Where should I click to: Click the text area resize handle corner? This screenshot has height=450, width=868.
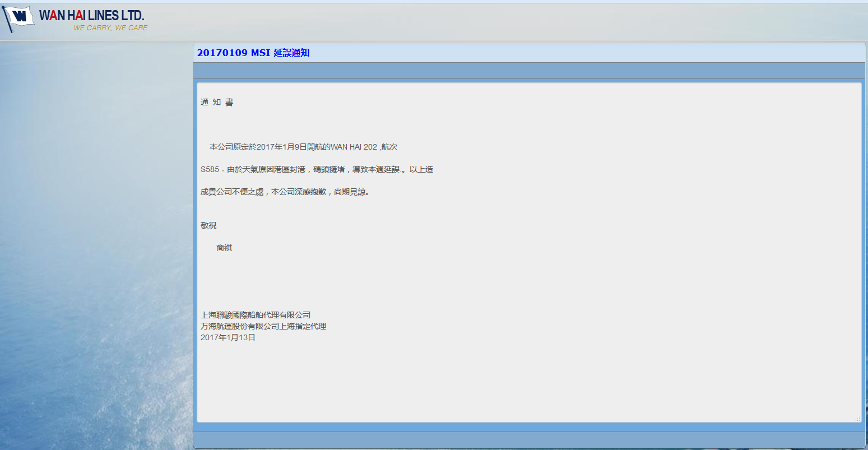coord(857,419)
